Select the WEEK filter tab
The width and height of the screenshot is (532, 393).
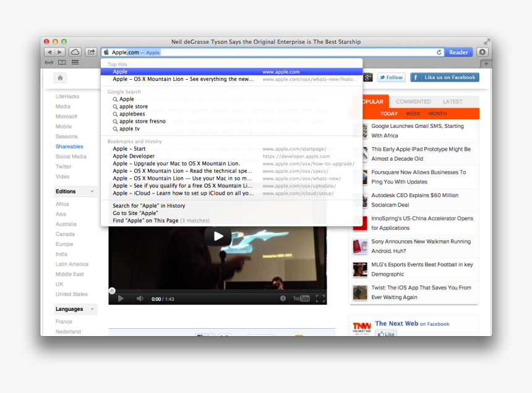[413, 114]
